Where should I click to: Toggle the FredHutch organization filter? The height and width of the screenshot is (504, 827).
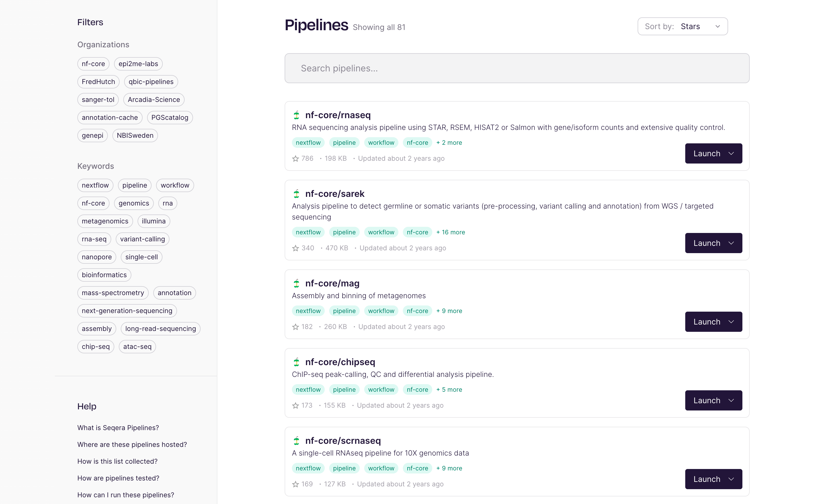click(x=98, y=81)
